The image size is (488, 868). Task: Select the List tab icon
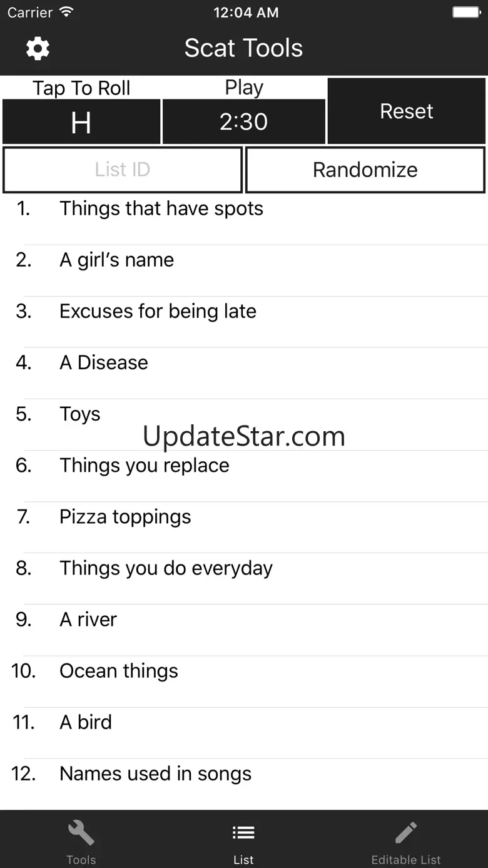(x=243, y=834)
